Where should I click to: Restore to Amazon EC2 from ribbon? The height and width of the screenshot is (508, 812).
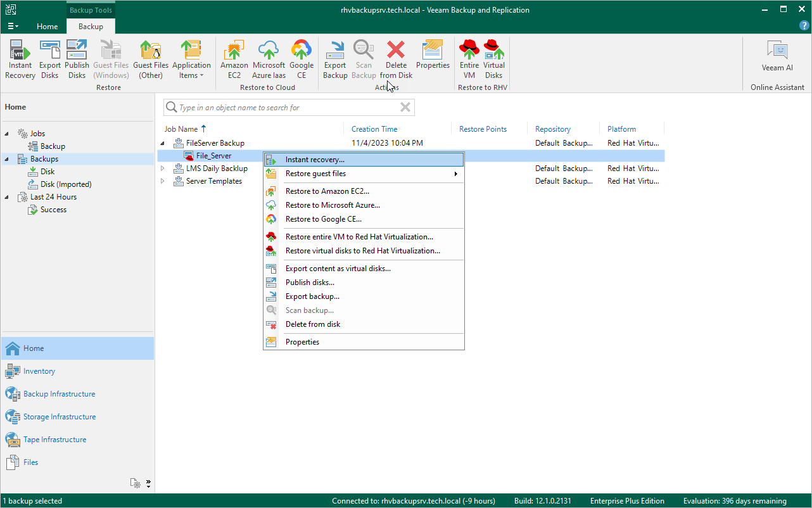tap(234, 60)
